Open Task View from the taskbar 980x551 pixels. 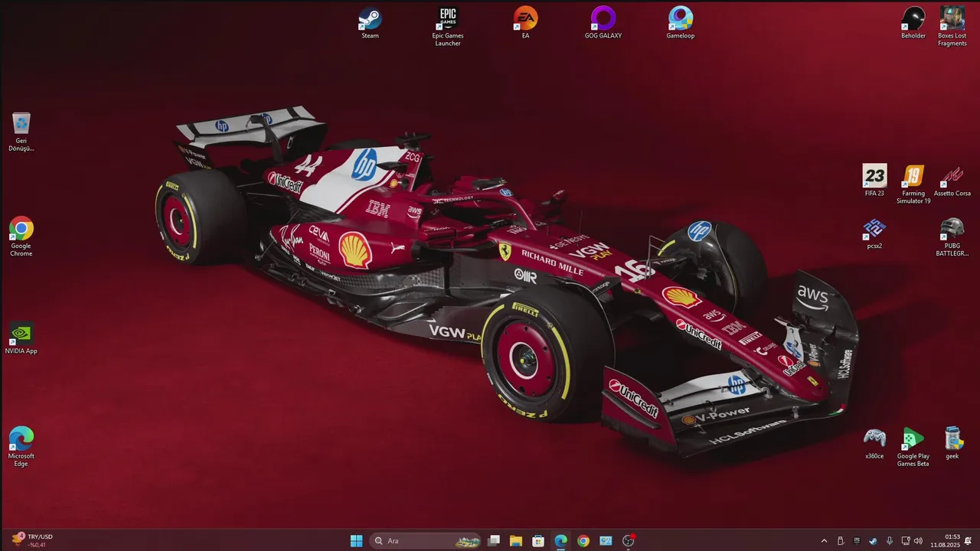click(x=494, y=541)
